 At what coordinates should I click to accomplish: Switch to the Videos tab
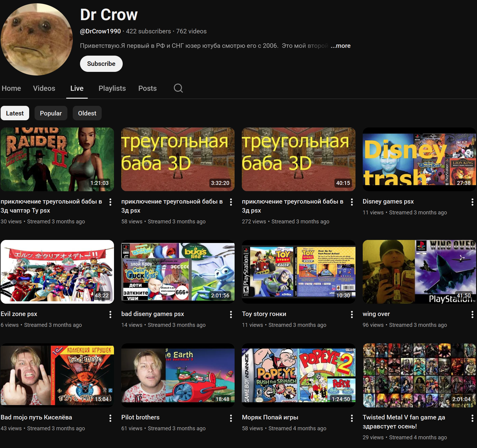tap(44, 88)
